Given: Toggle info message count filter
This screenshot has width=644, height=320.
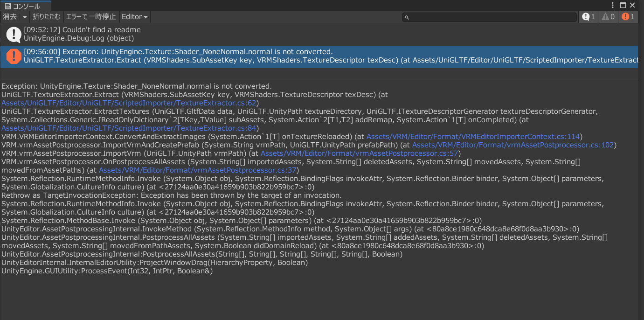Looking at the screenshot, I should [589, 17].
